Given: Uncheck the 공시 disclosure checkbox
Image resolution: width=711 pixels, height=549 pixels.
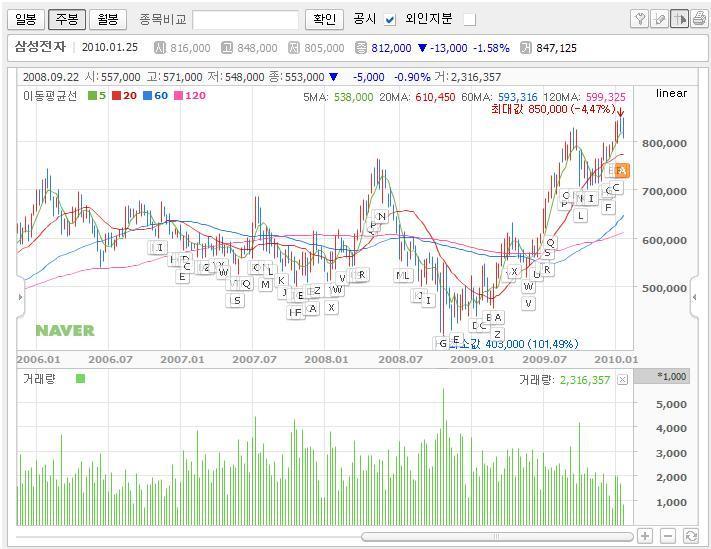Looking at the screenshot, I should coord(390,19).
